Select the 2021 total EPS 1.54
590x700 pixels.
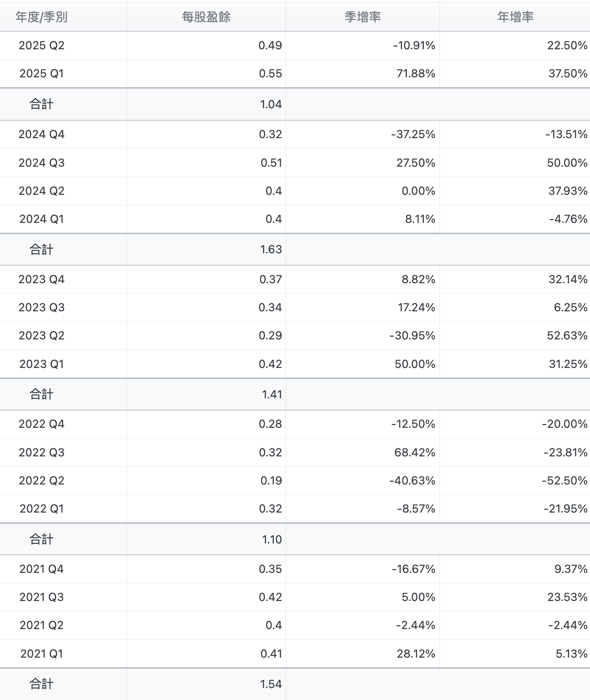point(271,684)
